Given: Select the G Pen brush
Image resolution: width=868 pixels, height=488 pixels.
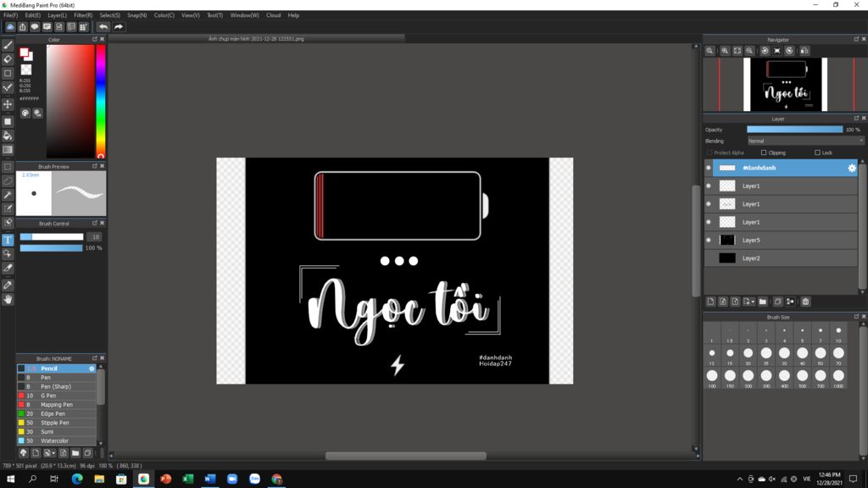Looking at the screenshot, I should (x=57, y=396).
